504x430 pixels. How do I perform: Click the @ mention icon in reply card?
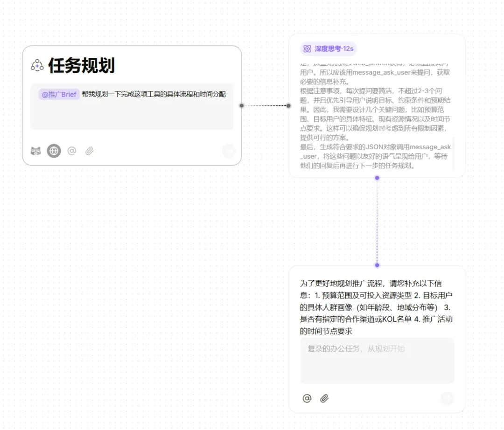pyautogui.click(x=307, y=399)
